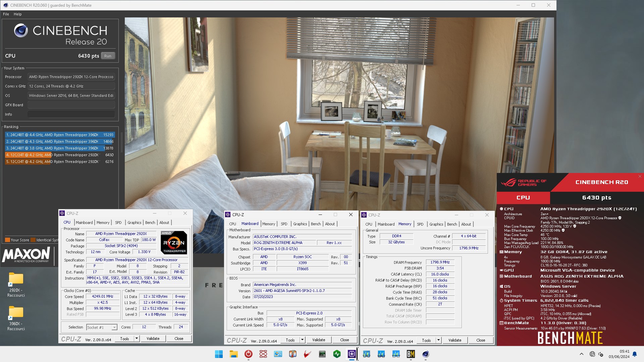Open File Explorer from the taskbar
This screenshot has width=644, height=362.
click(x=233, y=354)
